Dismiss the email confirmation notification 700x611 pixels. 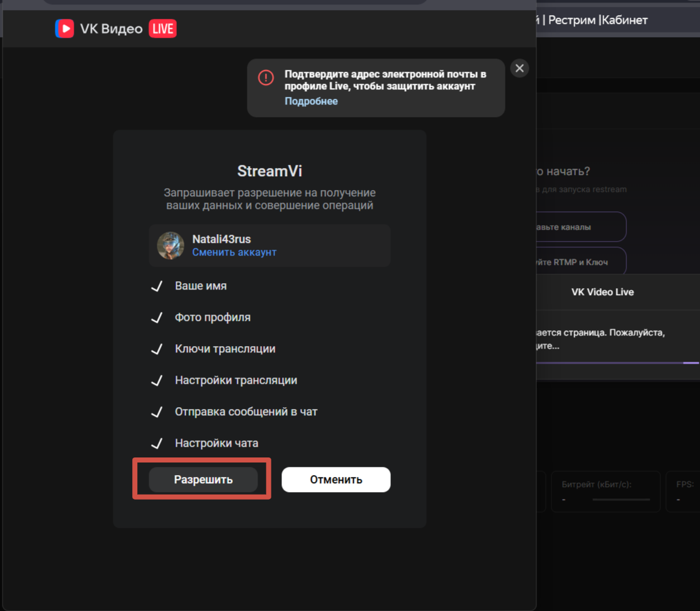tap(519, 69)
